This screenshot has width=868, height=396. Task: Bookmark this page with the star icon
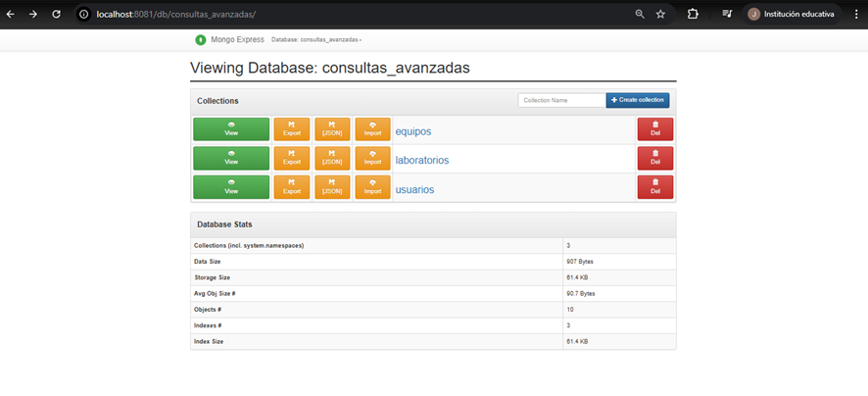(x=660, y=15)
